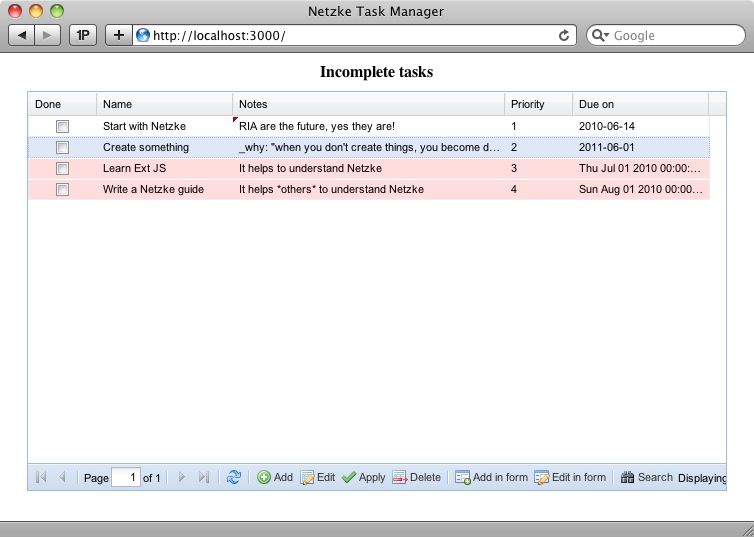Apply pending grid changes
Image resolution: width=754 pixels, height=537 pixels.
click(364, 477)
